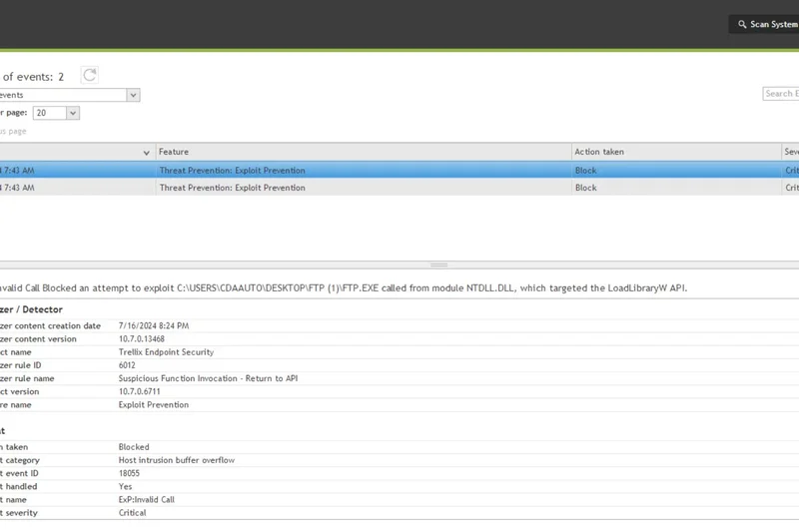Select the second Exploit Prevention event row

click(399, 188)
